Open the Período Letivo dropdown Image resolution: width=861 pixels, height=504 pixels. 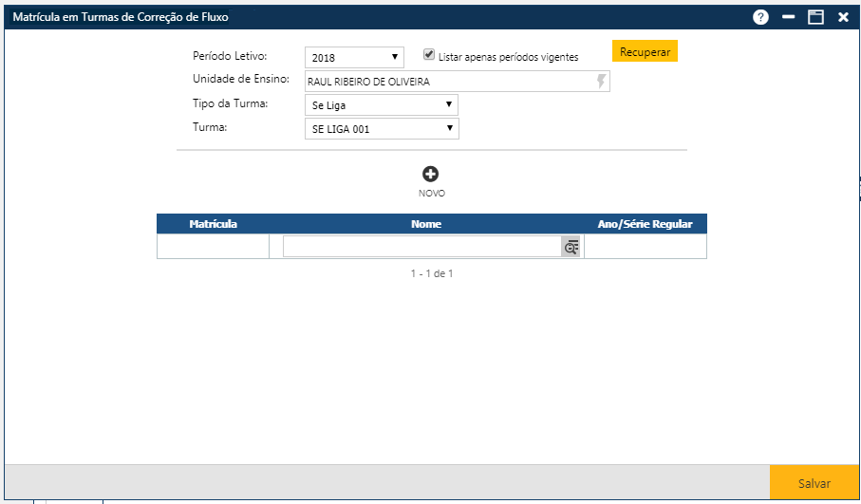point(354,58)
